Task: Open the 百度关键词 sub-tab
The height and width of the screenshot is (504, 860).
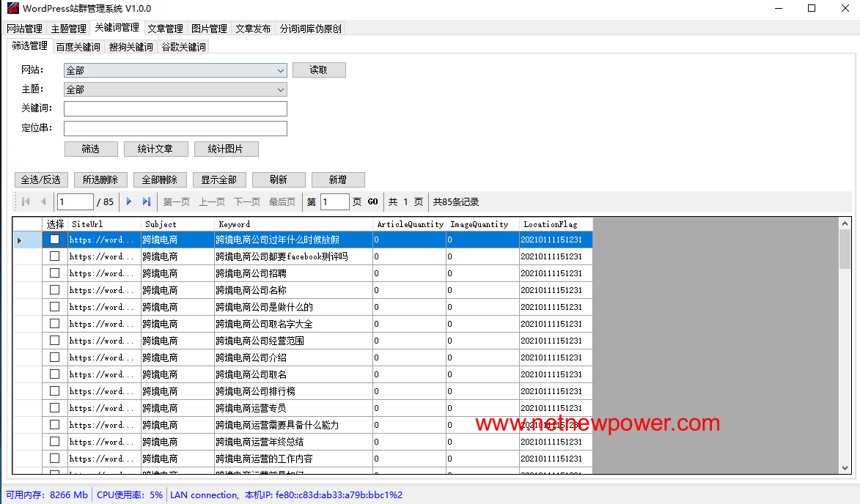Action: pyautogui.click(x=78, y=47)
